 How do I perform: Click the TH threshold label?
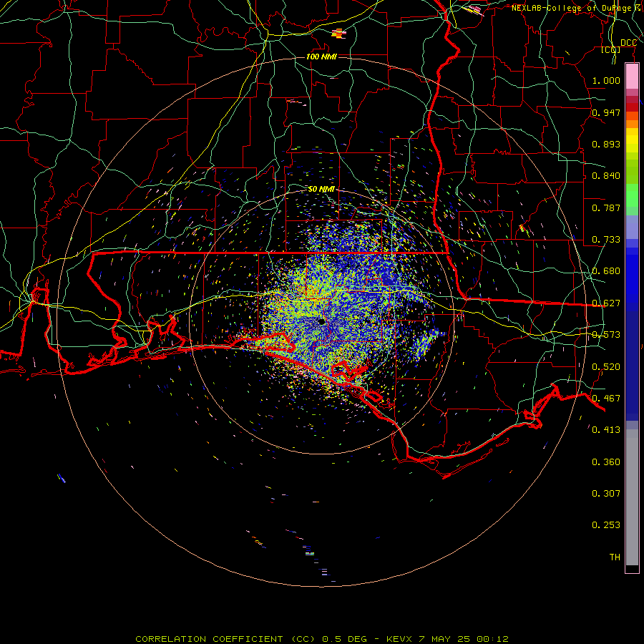[x=615, y=557]
